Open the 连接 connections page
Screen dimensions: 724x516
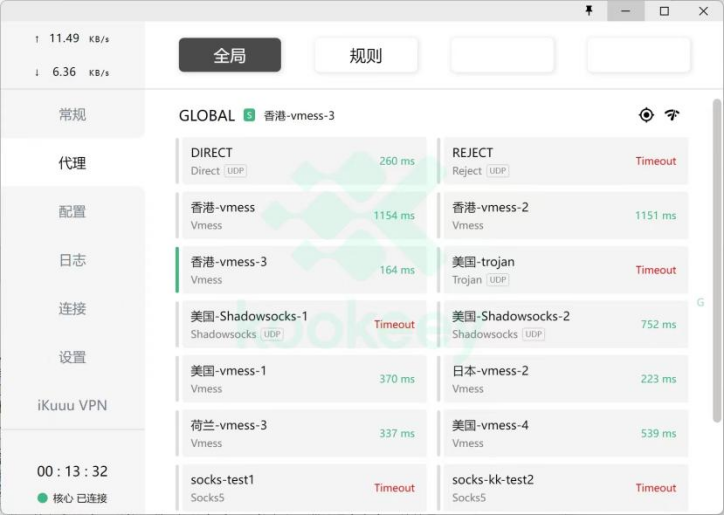click(x=72, y=308)
